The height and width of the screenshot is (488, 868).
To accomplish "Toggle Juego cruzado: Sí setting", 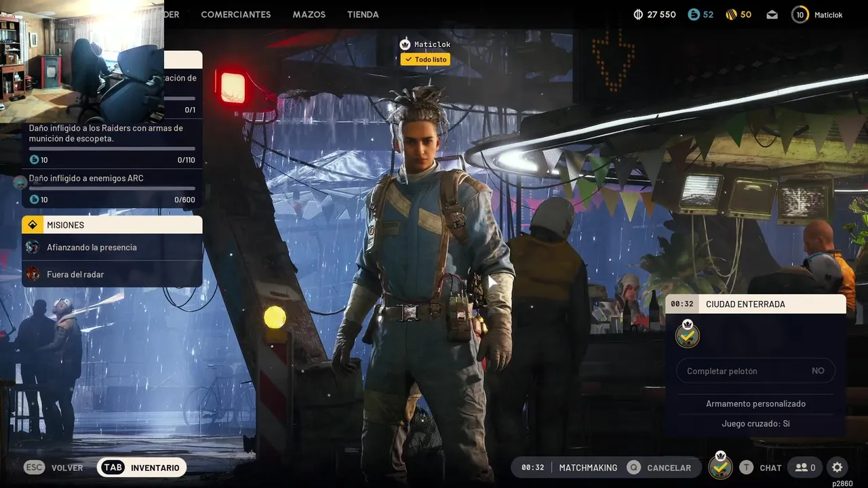I will (x=755, y=424).
